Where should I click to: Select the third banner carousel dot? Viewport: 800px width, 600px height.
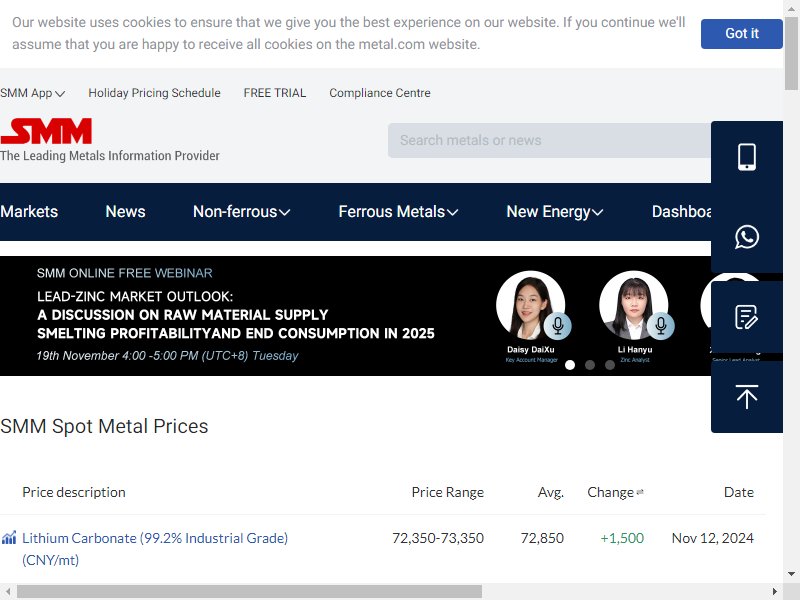pyautogui.click(x=610, y=365)
